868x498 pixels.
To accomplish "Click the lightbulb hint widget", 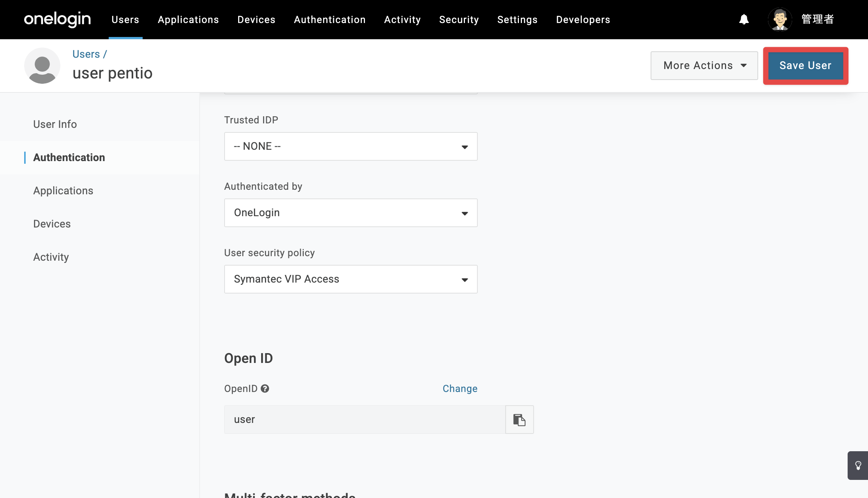I will point(858,466).
